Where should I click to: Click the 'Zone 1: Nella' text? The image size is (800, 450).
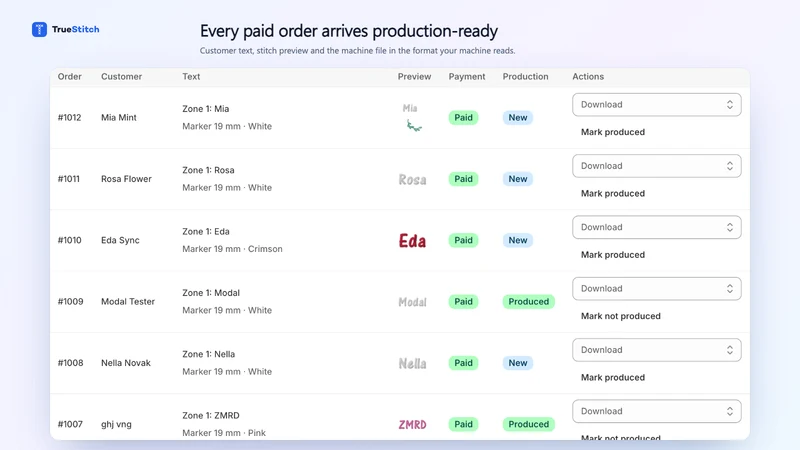pyautogui.click(x=209, y=354)
